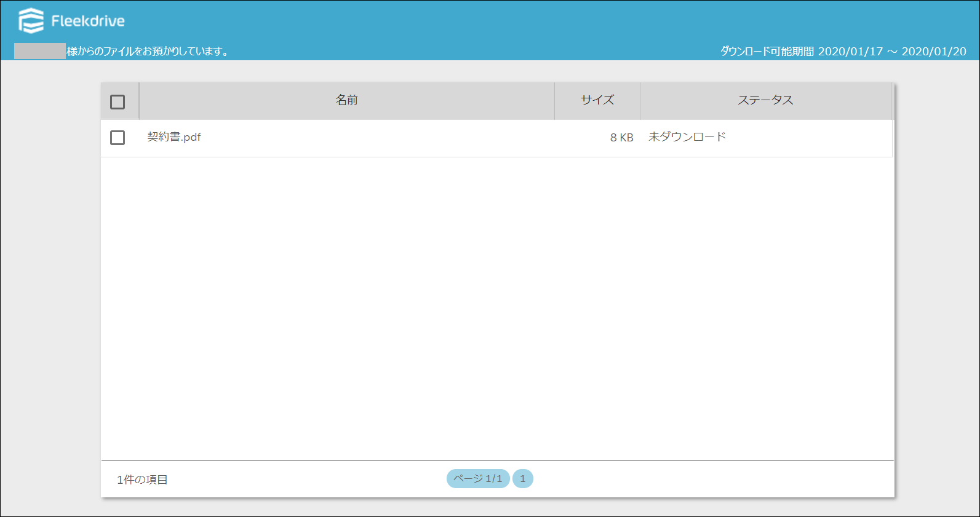Click the 8 KB size cell
980x517 pixels.
pyautogui.click(x=621, y=138)
